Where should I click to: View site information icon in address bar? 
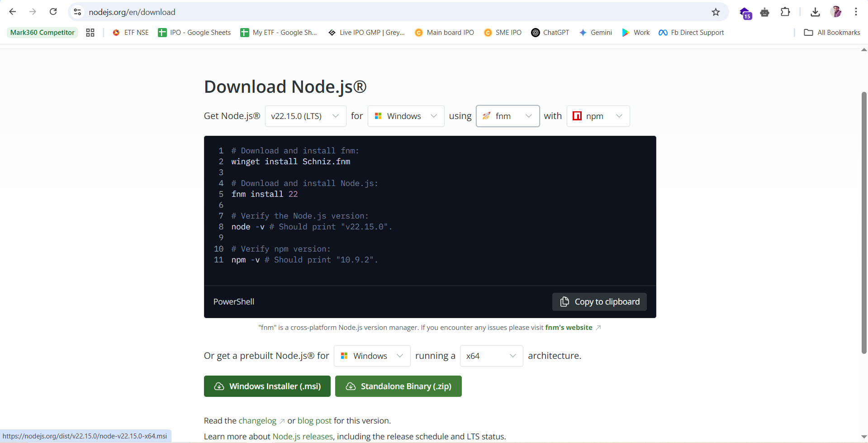(77, 12)
